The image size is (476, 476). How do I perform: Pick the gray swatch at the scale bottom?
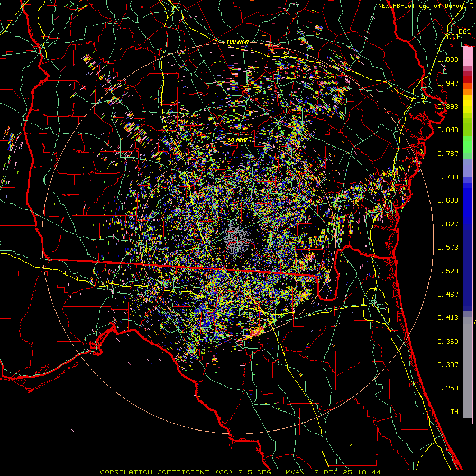click(467, 368)
